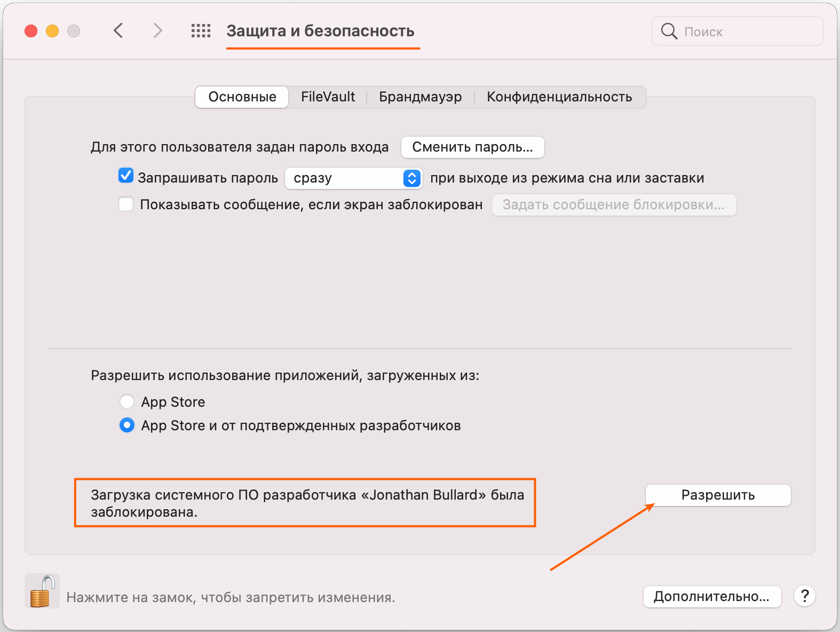840x632 pixels.
Task: Uncheck the Запрашивать пароль checkbox
Action: [126, 176]
